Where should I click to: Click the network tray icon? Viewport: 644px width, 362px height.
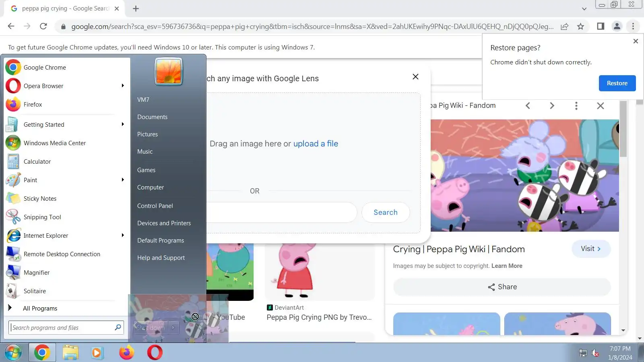coord(583,353)
